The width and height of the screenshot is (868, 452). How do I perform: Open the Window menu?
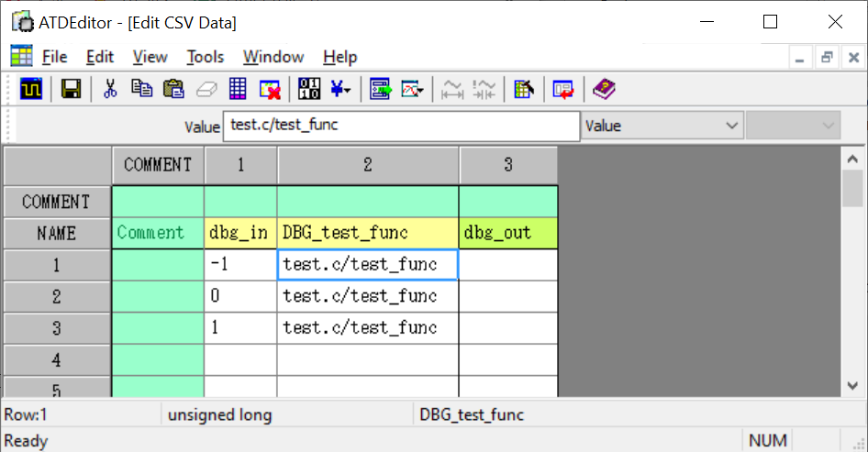tap(273, 57)
